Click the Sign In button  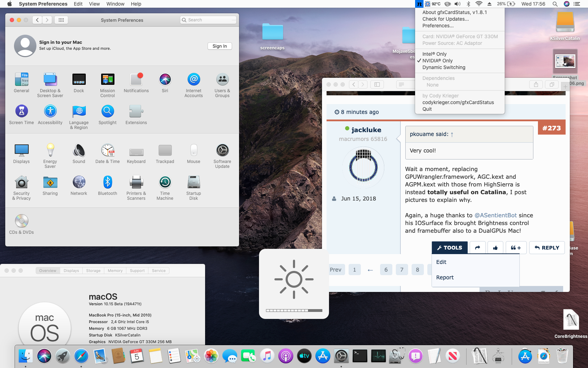coord(220,46)
